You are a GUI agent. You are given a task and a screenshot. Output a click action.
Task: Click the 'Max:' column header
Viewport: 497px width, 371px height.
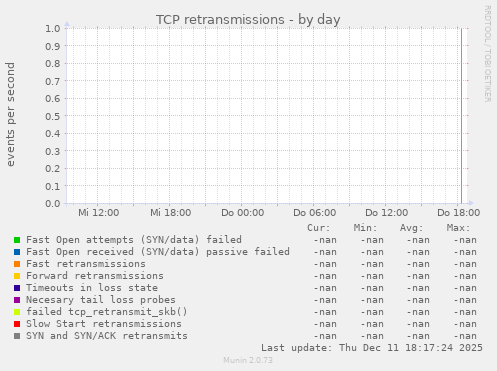pyautogui.click(x=458, y=228)
